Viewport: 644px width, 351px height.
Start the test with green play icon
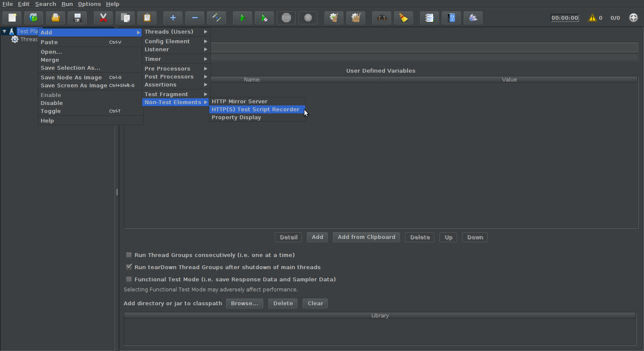pyautogui.click(x=242, y=18)
